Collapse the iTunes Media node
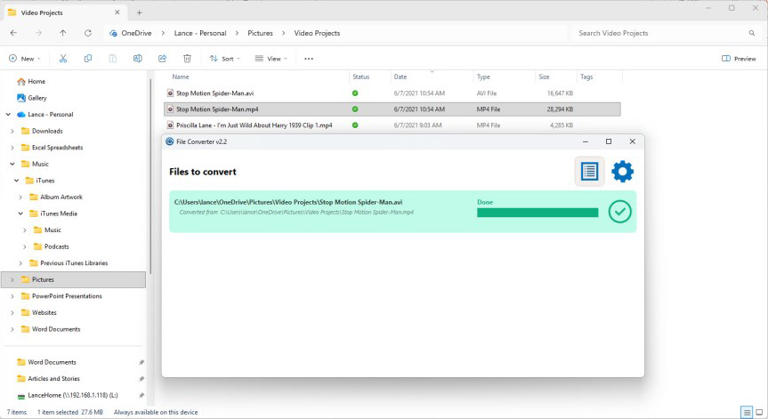 click(21, 213)
